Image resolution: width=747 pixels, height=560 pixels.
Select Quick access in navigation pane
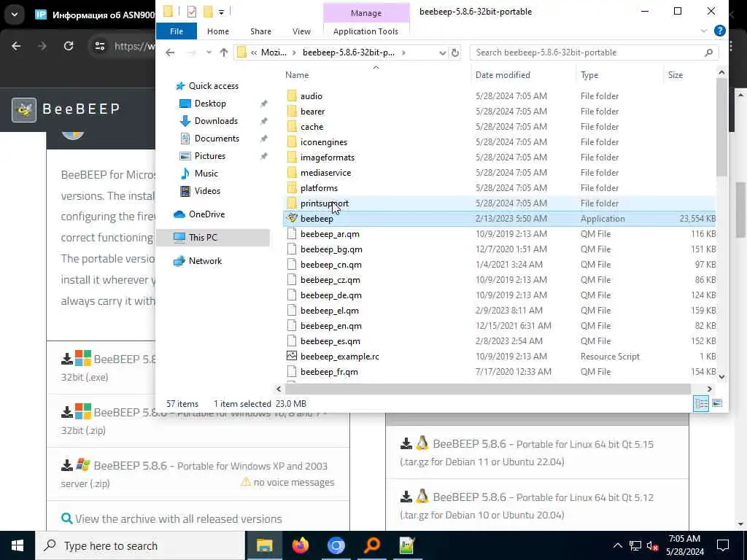214,86
